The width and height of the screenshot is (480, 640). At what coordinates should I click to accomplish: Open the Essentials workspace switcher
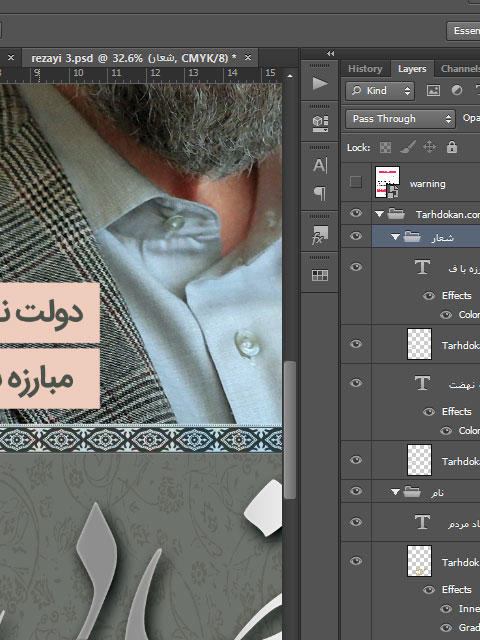point(463,31)
